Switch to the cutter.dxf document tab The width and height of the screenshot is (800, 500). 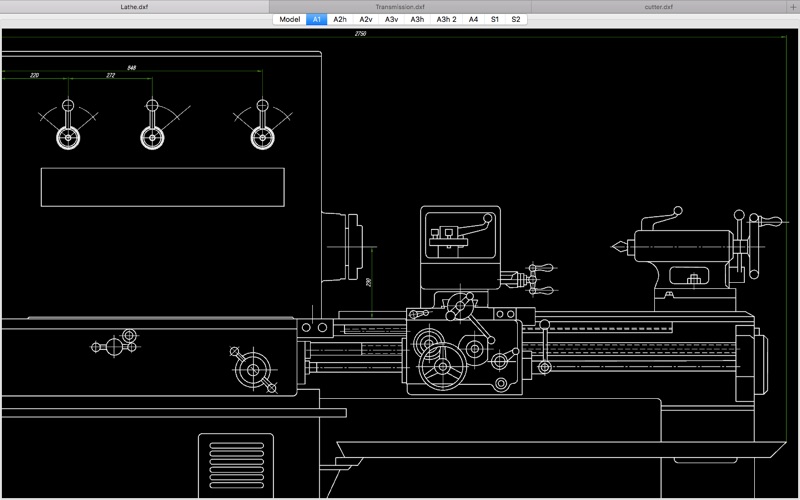pyautogui.click(x=659, y=7)
